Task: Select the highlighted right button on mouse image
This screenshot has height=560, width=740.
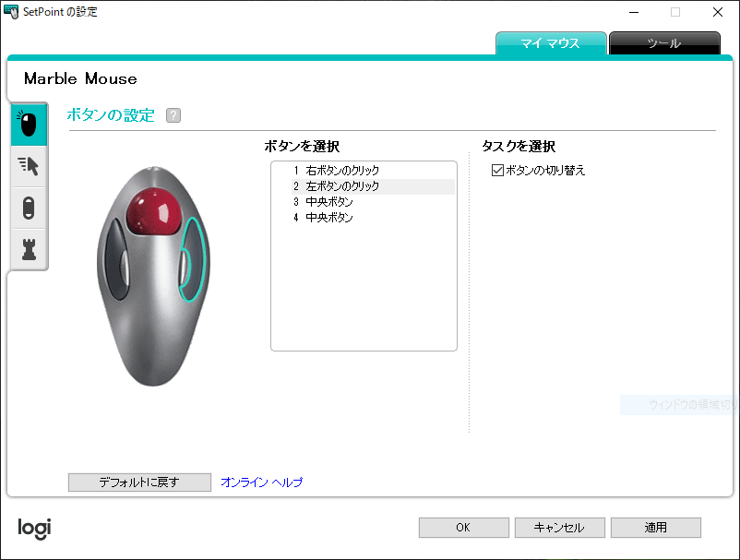Action: pyautogui.click(x=196, y=259)
